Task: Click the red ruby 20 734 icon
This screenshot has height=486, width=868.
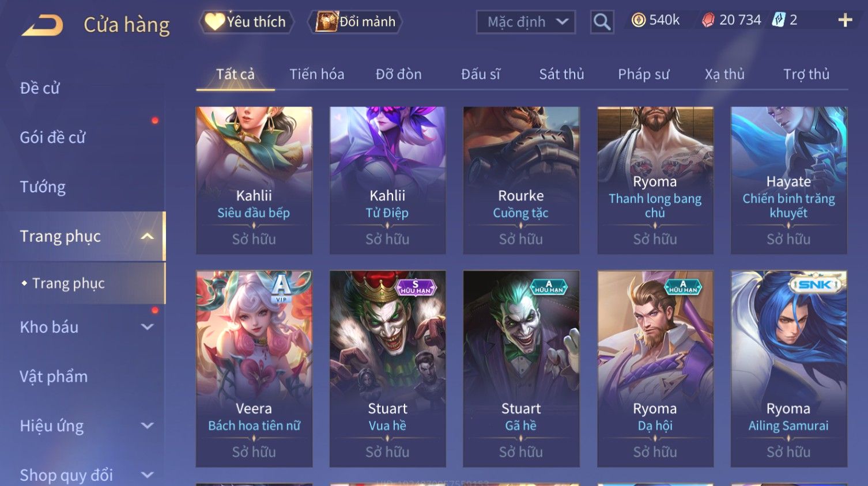Action: (x=708, y=20)
